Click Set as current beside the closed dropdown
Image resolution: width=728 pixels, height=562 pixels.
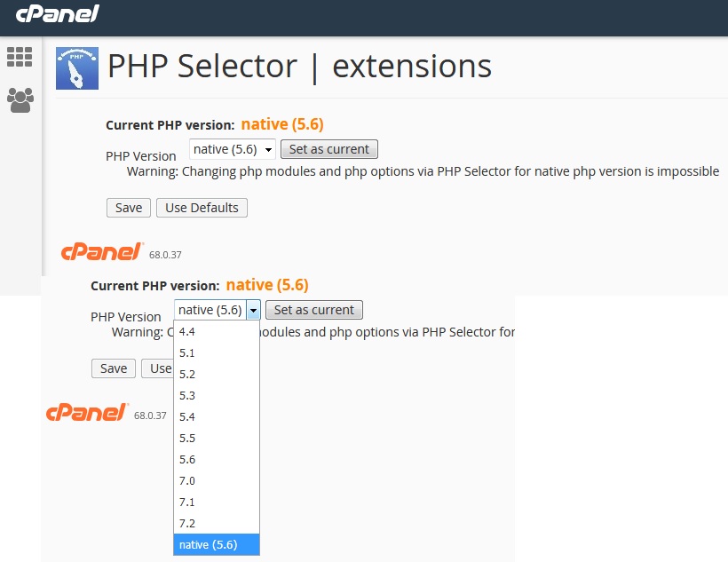tap(329, 149)
